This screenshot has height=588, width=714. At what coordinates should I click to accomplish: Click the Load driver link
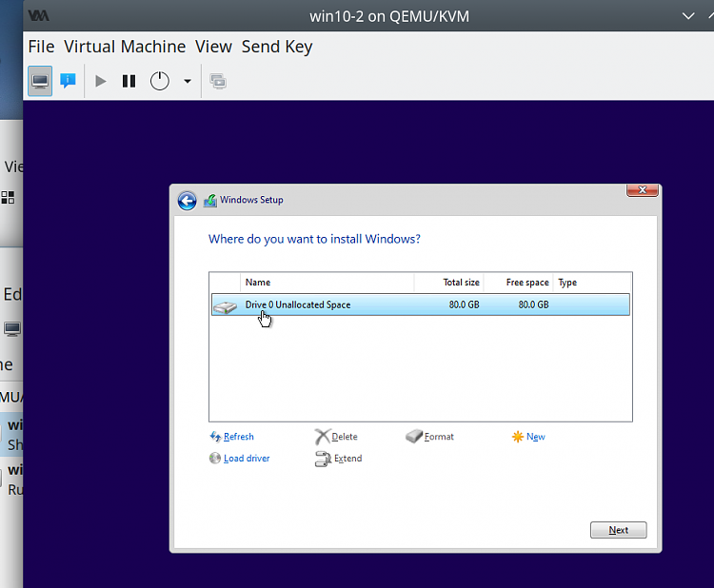[x=247, y=459]
